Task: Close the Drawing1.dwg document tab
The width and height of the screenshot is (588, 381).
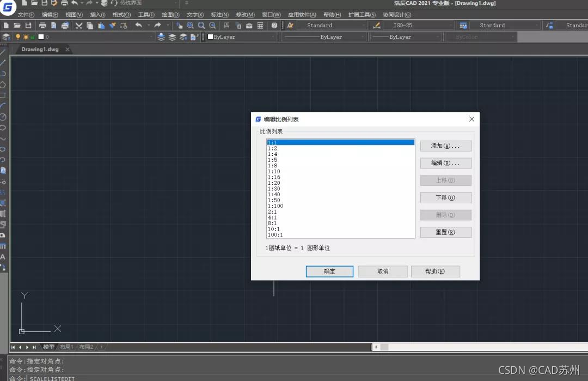Action: [x=68, y=49]
